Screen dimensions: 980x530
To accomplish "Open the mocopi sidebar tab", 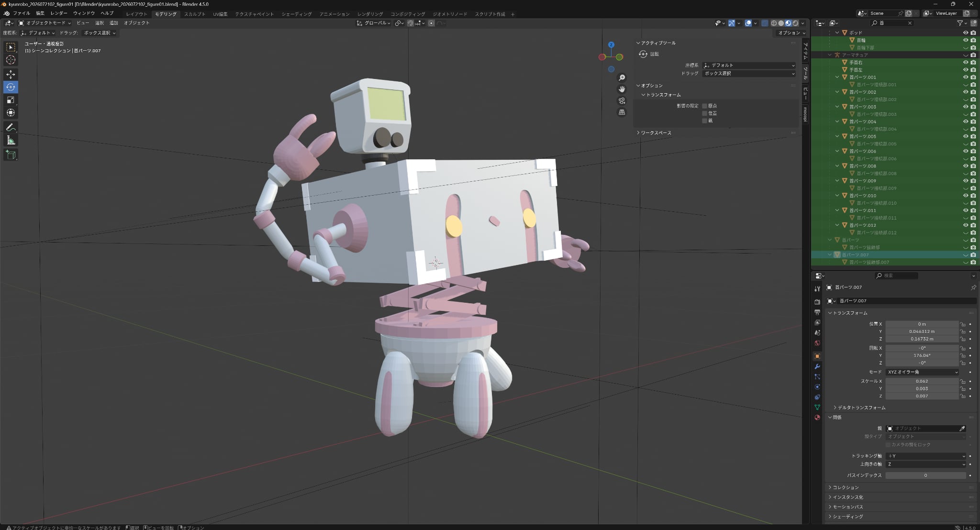I will pos(805,114).
